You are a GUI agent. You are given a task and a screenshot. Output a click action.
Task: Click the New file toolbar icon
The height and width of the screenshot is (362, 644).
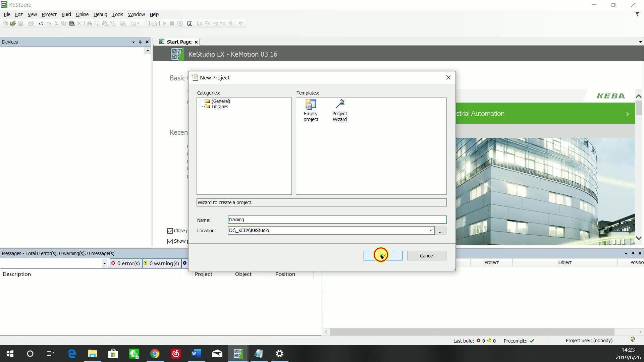tap(5, 23)
